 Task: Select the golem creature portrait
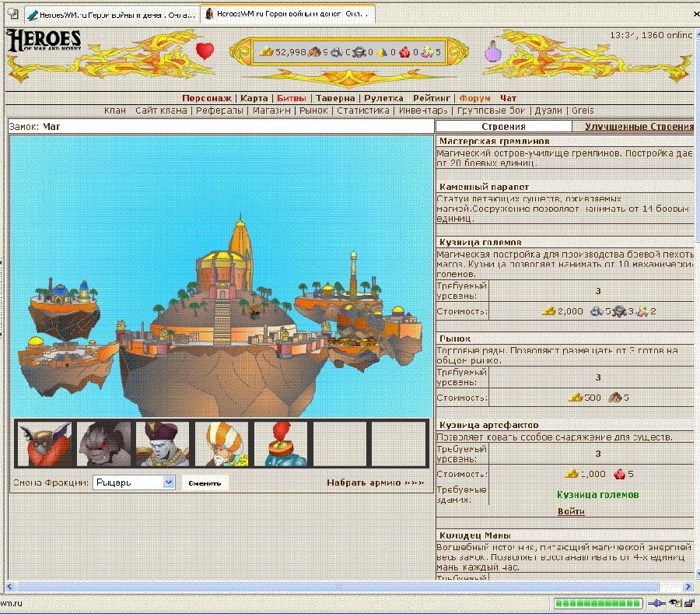pos(163,444)
